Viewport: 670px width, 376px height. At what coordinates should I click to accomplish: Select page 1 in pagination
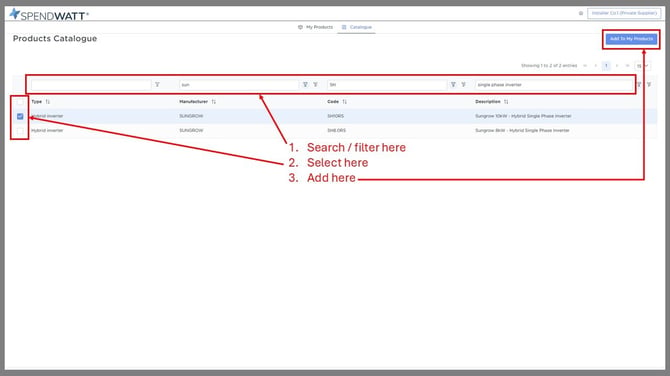tap(606, 66)
